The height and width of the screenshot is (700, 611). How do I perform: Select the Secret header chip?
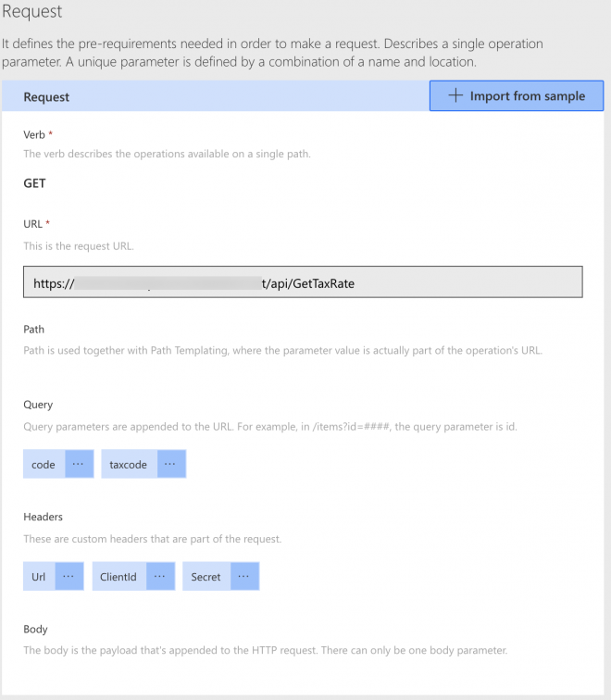pyautogui.click(x=206, y=576)
